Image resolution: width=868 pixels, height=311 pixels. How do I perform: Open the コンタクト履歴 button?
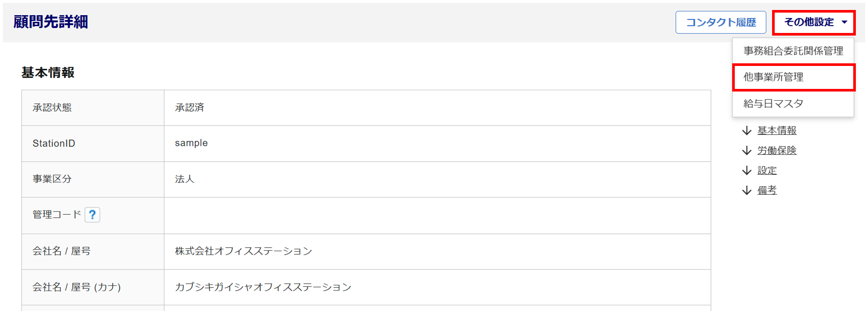[x=720, y=23]
